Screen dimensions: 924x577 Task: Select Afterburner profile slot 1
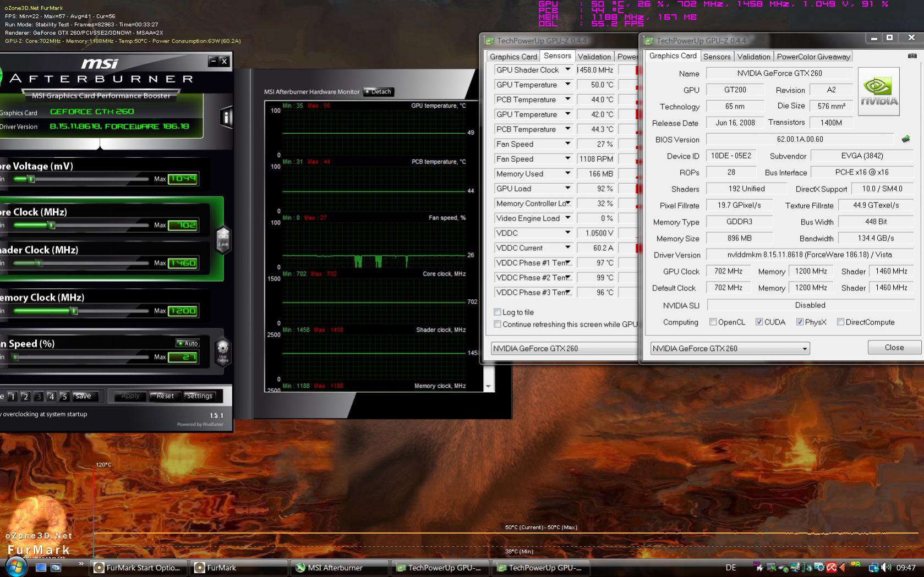coord(12,396)
